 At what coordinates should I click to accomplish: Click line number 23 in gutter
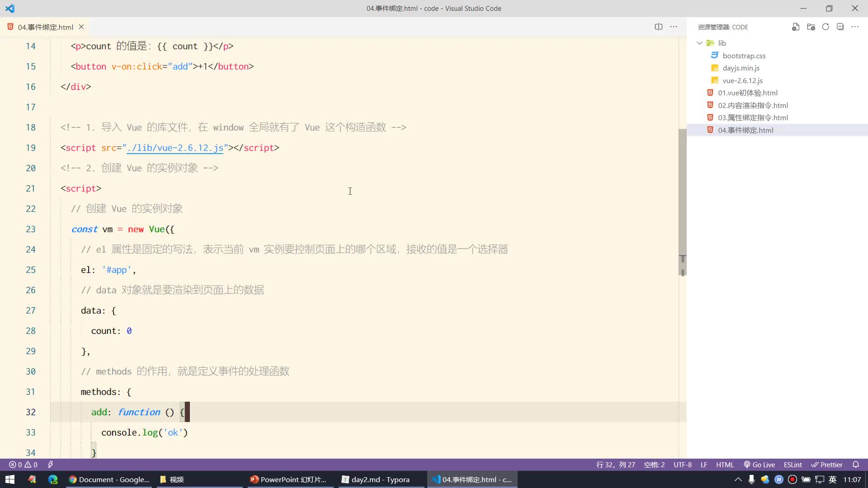[30, 229]
